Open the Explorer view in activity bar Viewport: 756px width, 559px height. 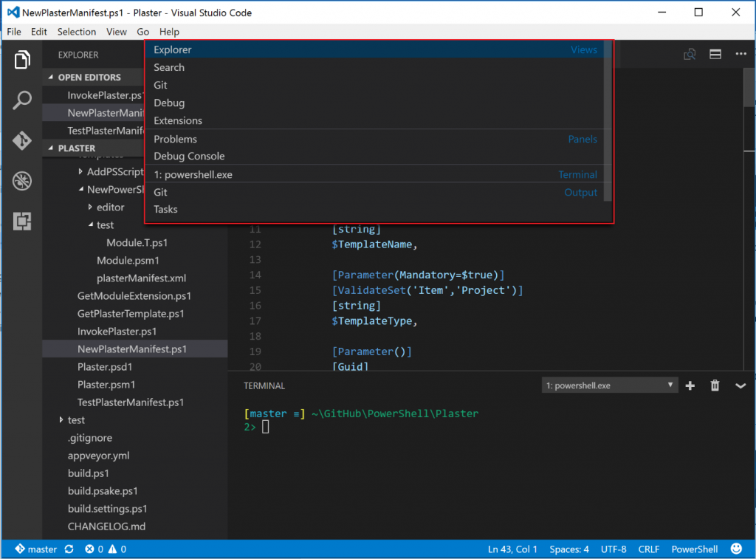point(22,60)
